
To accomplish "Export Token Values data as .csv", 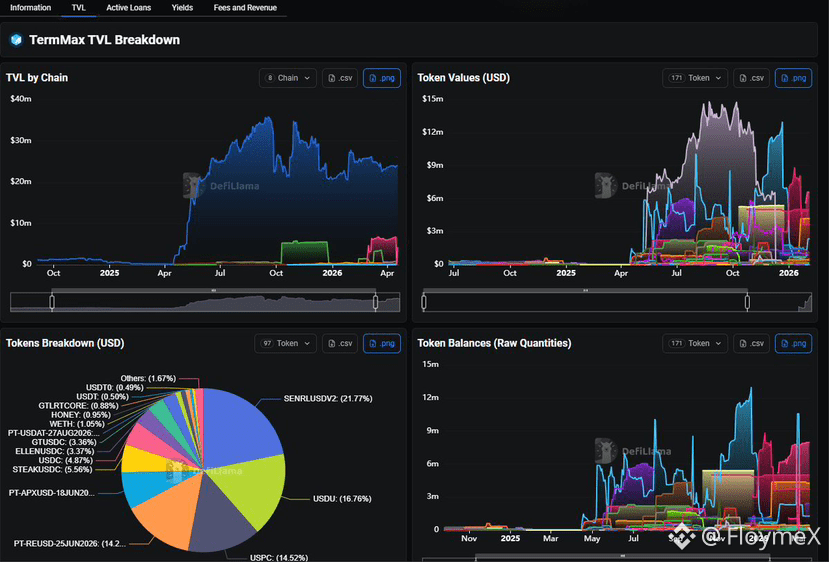I will click(x=751, y=78).
